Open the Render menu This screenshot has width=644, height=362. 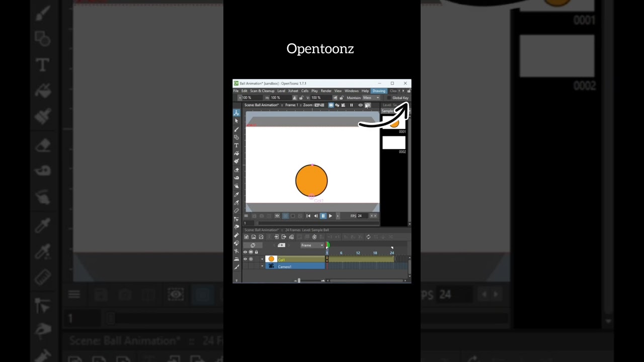[326, 91]
